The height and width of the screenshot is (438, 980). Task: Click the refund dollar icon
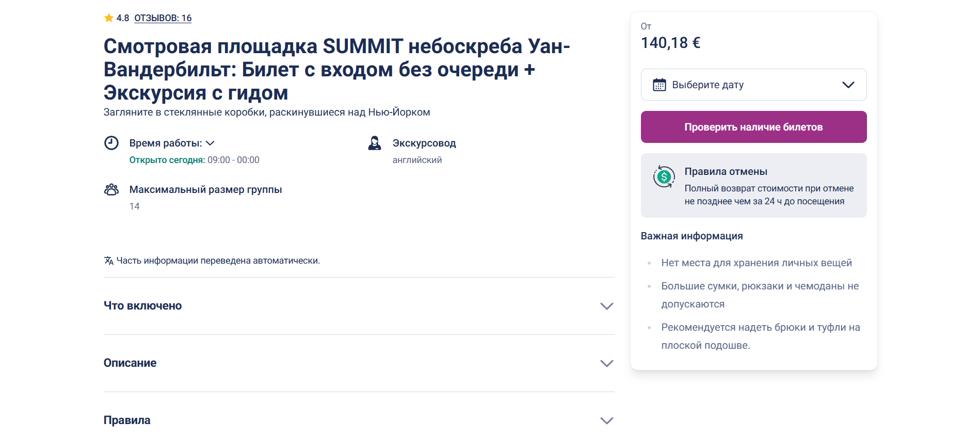(664, 177)
